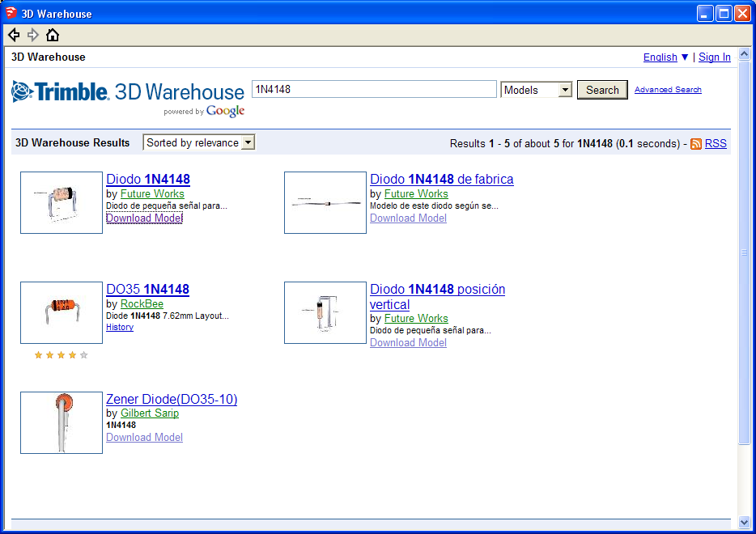756x534 pixels.
Task: Open the Diodo 1N4148 model title
Action: click(x=148, y=180)
